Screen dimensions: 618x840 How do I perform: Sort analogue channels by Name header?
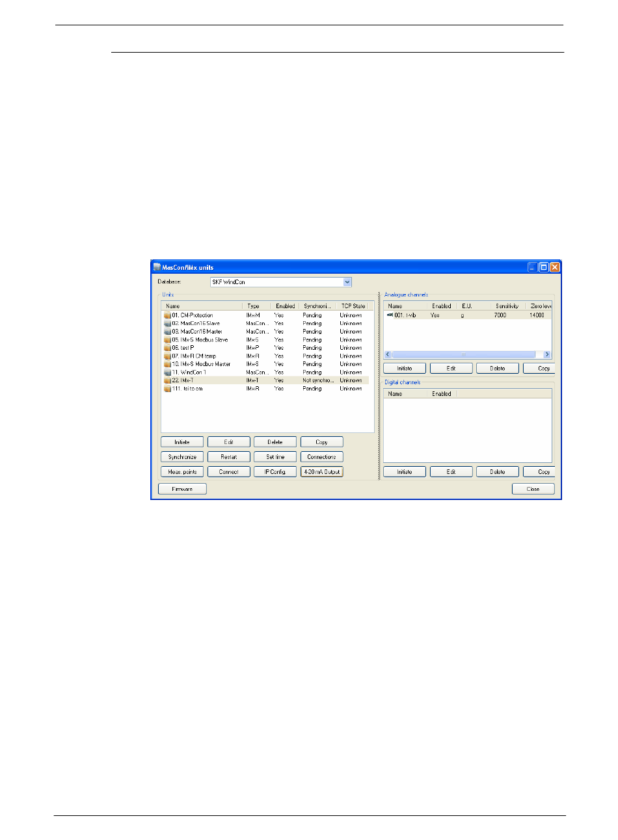pos(407,306)
